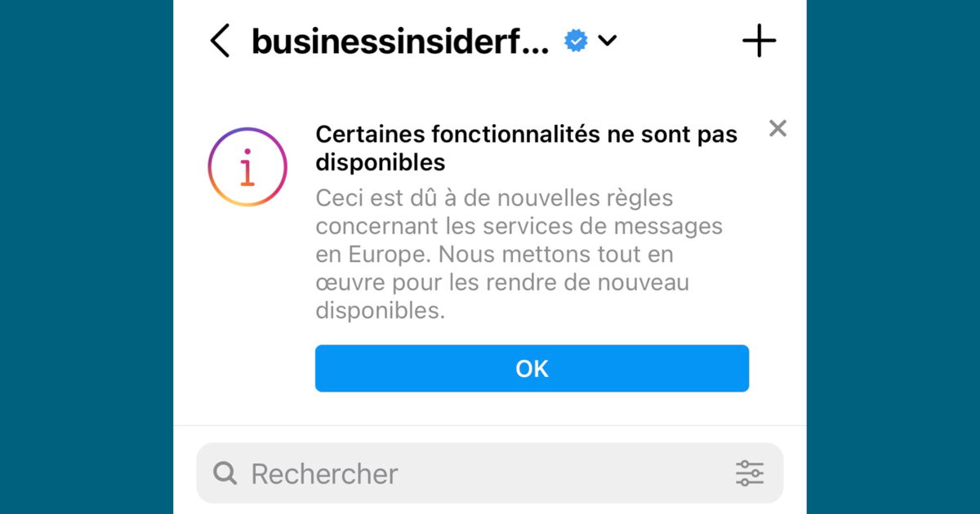This screenshot has height=514, width=980.
Task: Show account options with the verified profile header
Action: pos(608,41)
